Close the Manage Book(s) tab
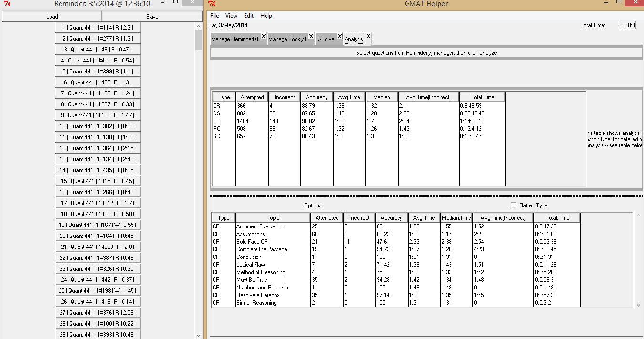Image resolution: width=644 pixels, height=339 pixels. tap(311, 36)
